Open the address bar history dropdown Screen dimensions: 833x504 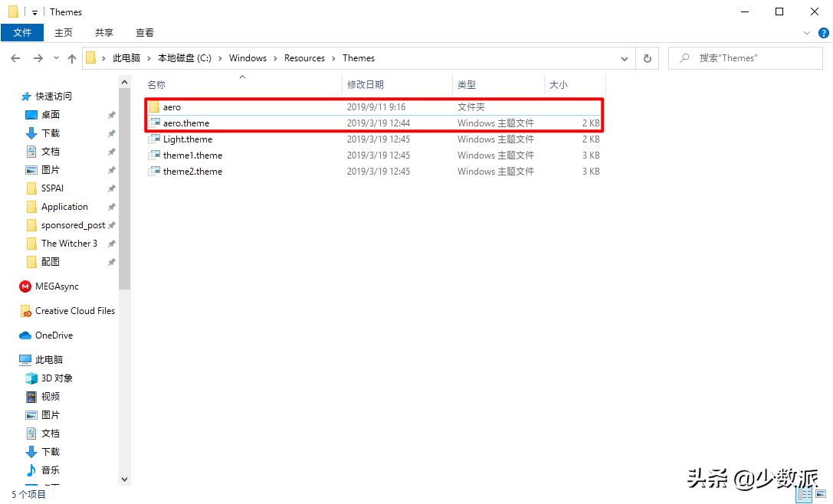click(x=624, y=57)
